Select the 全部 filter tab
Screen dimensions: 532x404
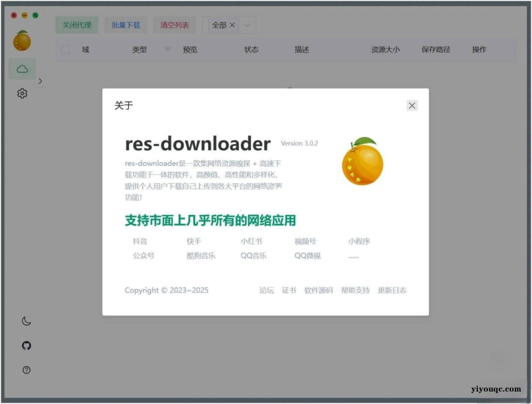click(219, 24)
